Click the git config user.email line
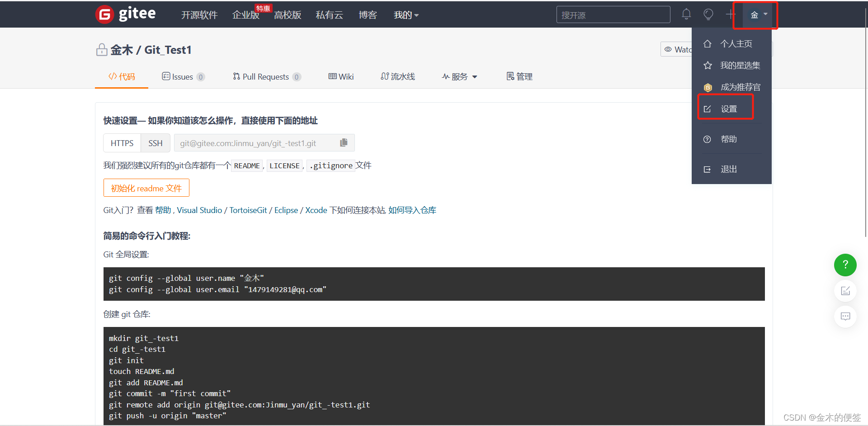 point(217,289)
